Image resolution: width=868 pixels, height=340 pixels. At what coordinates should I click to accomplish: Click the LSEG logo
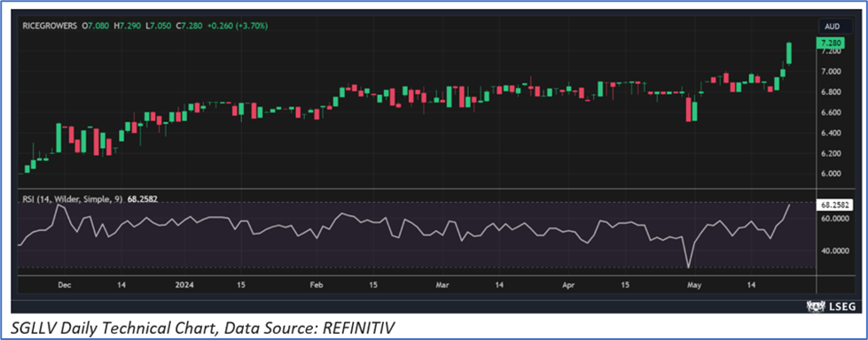click(832, 305)
